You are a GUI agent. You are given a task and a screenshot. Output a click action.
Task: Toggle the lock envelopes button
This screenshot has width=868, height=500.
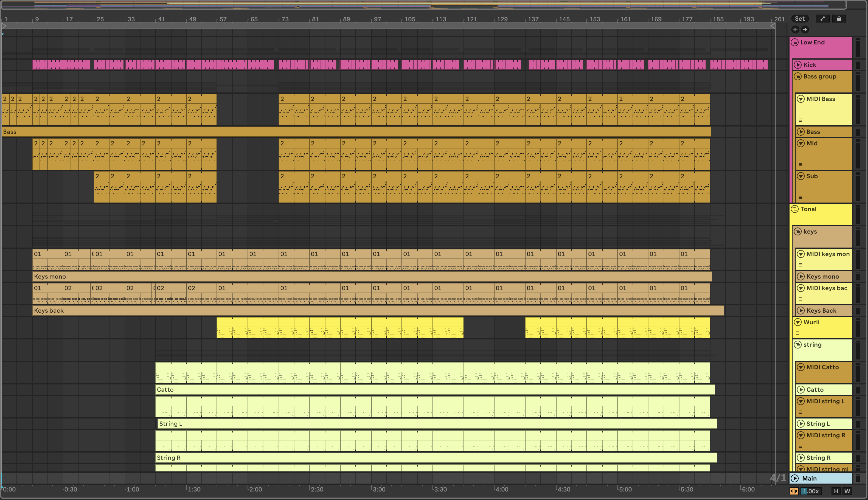[x=839, y=19]
